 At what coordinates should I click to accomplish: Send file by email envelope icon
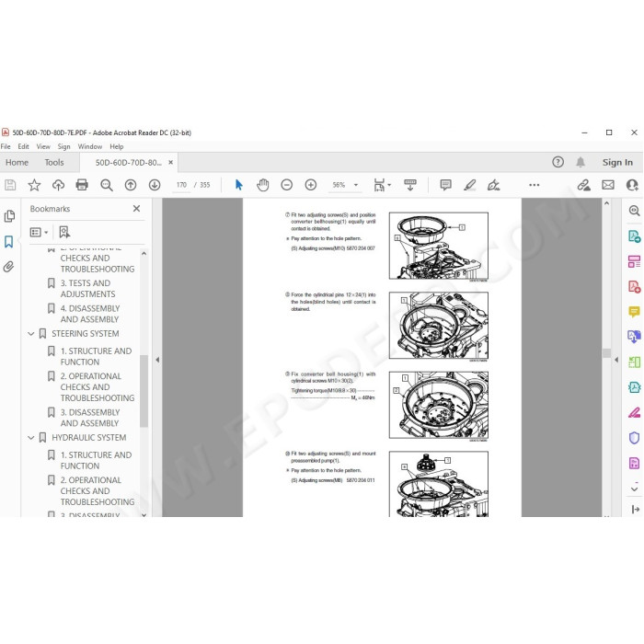tap(608, 185)
